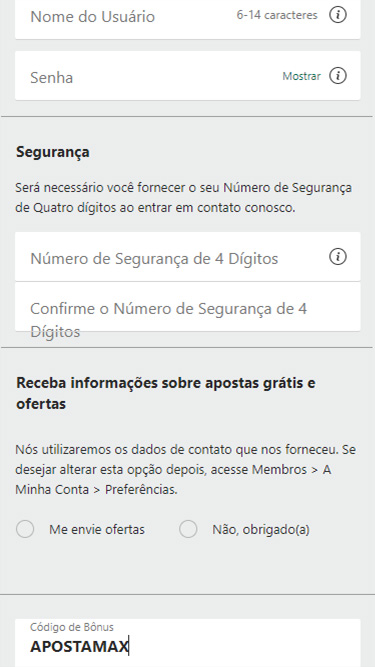Click the Não, obrigado(a) label text
The image size is (375, 667).
pos(261,530)
